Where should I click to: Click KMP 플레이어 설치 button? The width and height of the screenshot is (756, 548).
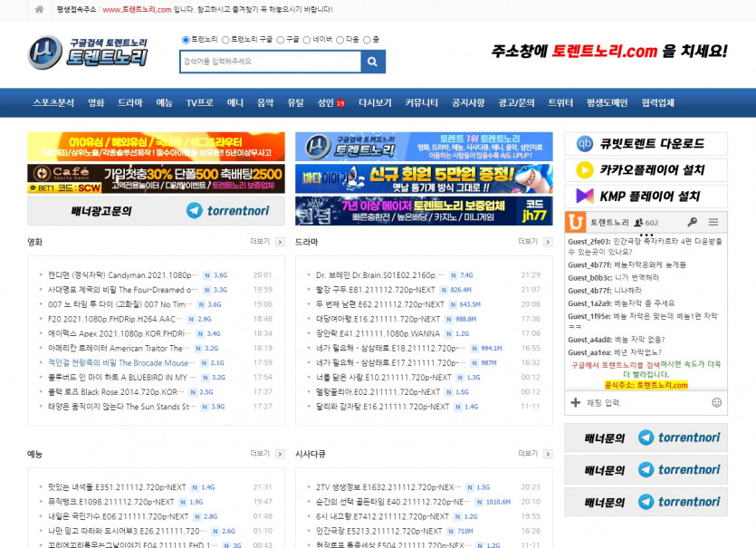coord(646,196)
